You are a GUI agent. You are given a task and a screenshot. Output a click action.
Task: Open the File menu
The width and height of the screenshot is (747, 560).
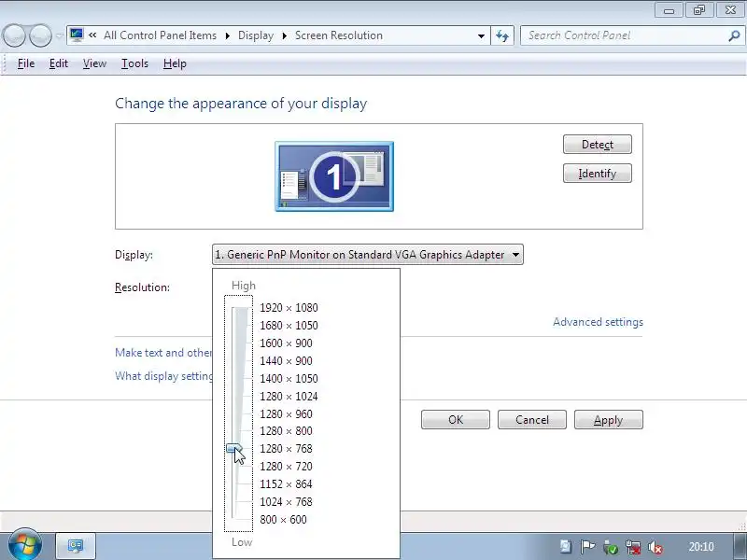26,63
